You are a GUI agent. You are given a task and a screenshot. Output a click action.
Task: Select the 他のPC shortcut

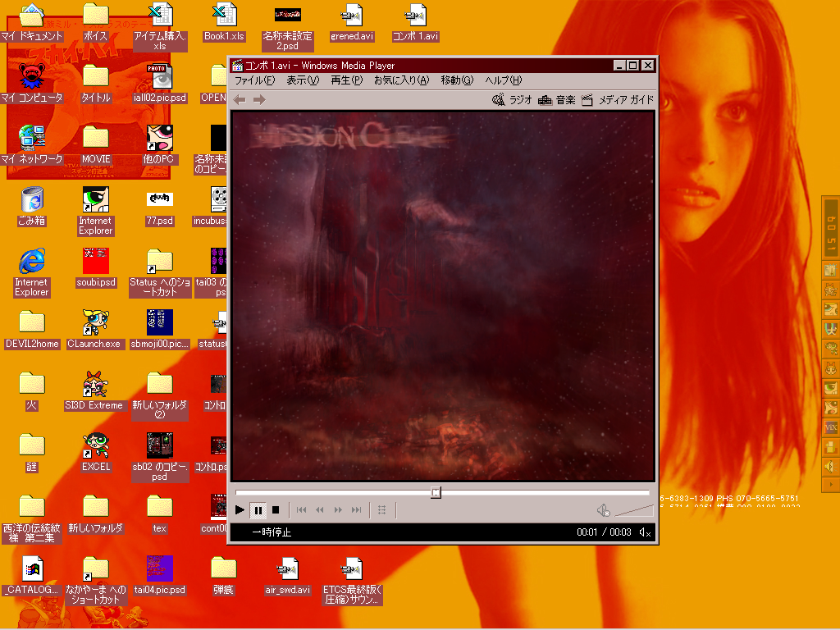160,146
